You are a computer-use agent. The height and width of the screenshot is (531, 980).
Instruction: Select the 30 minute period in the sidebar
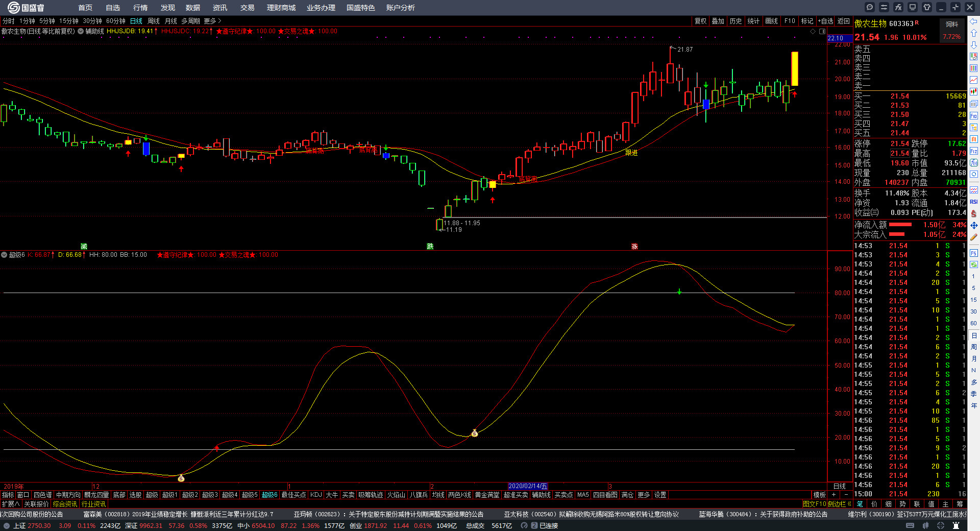pyautogui.click(x=974, y=311)
